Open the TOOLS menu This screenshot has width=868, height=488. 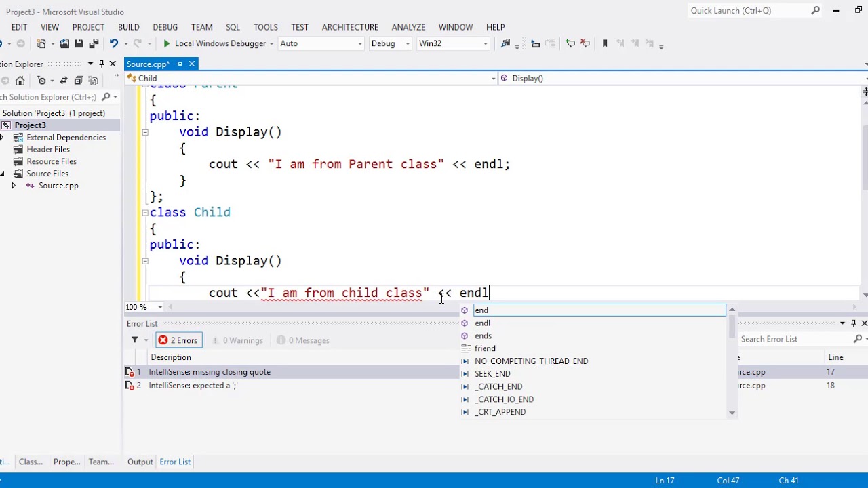[266, 27]
